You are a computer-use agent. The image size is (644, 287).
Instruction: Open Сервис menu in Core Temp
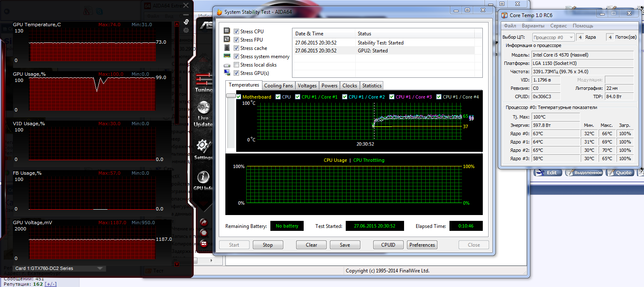pyautogui.click(x=558, y=26)
